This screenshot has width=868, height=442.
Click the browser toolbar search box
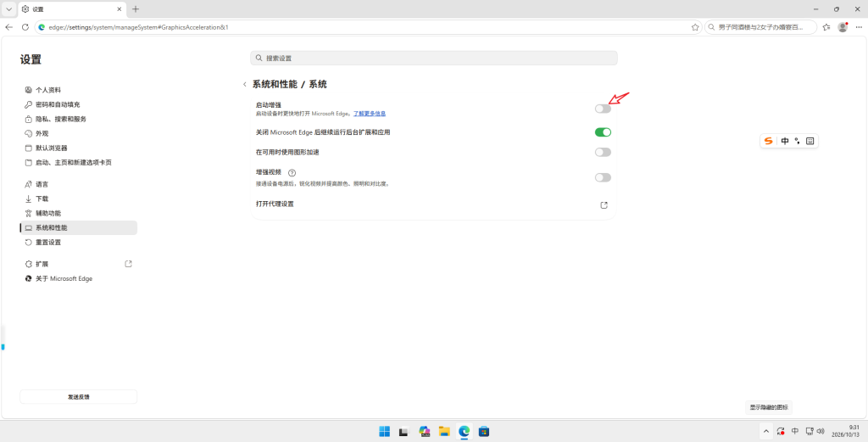tap(760, 27)
